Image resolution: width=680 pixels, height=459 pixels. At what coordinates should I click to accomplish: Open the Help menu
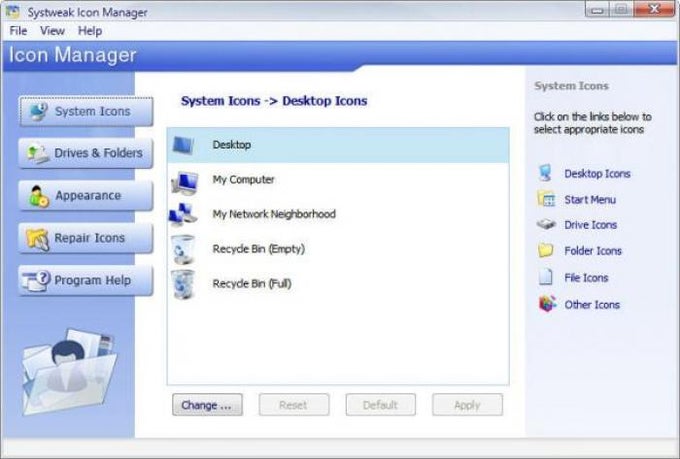tap(90, 31)
